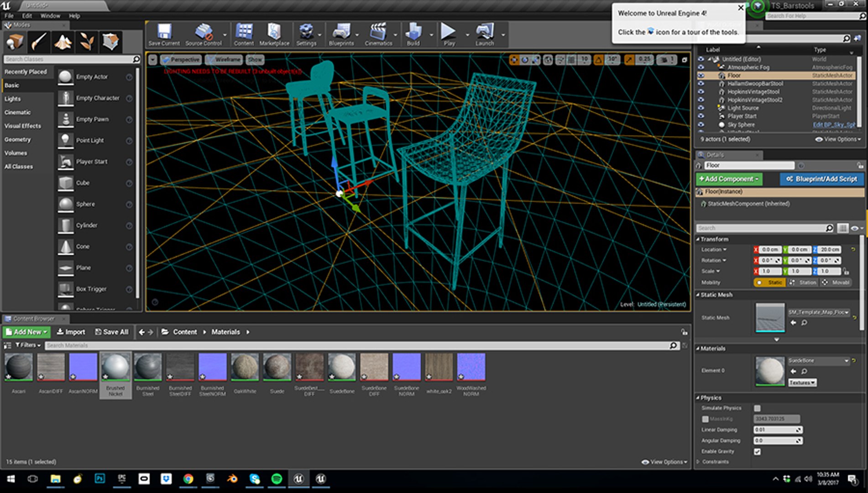
Task: Toggle visibility of Light Source actor
Action: (x=701, y=108)
